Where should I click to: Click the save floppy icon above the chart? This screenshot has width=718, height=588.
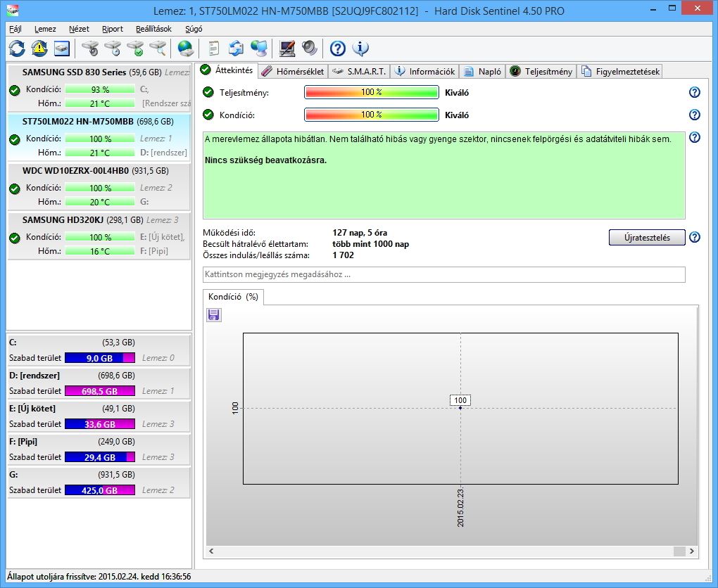(x=214, y=315)
